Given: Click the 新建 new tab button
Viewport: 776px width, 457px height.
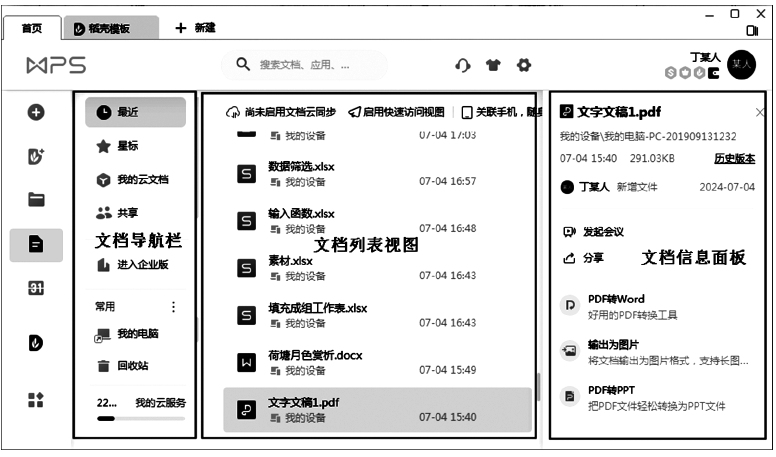Looking at the screenshot, I should coord(195,28).
